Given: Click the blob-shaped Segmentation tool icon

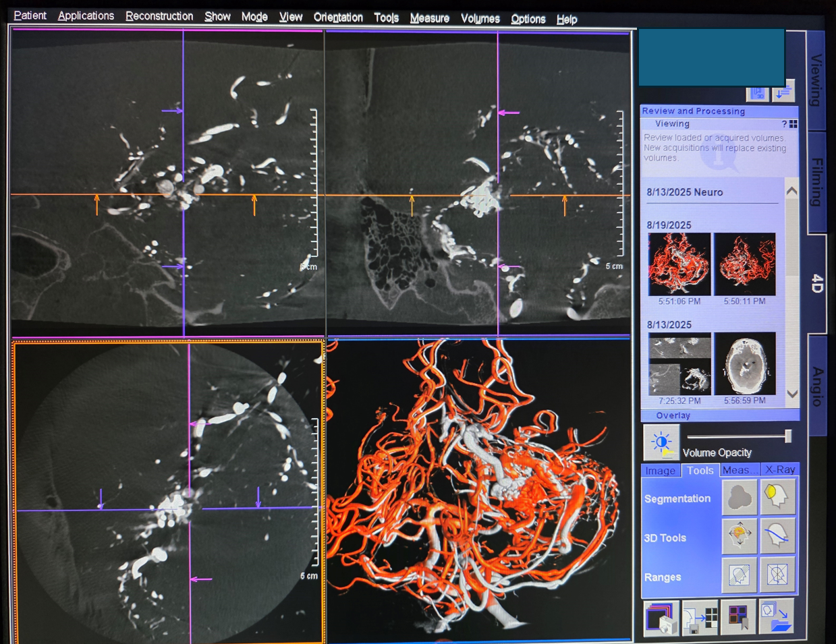Looking at the screenshot, I should (740, 498).
